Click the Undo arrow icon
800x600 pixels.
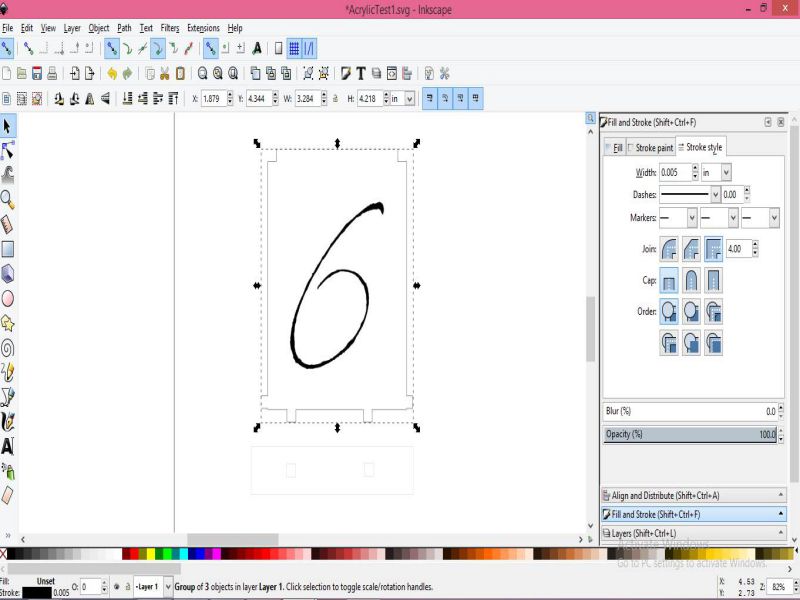tap(112, 73)
